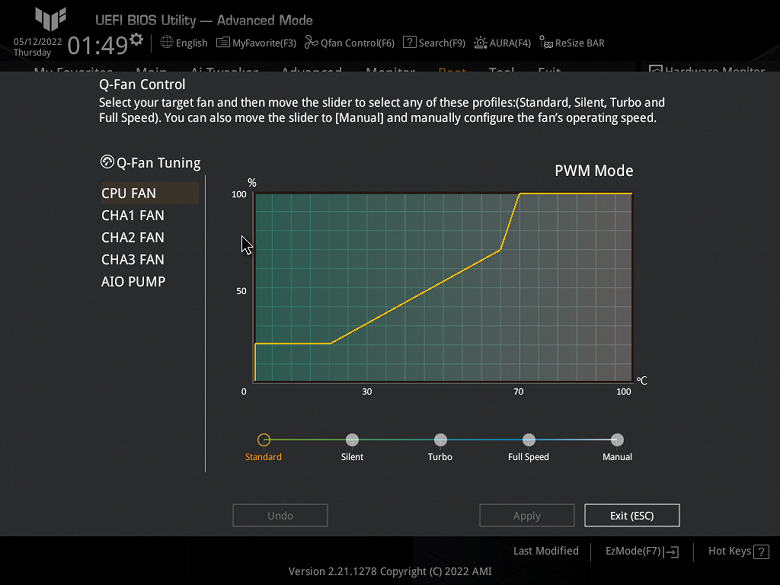Click the 50 percent axis label
Screen dimensions: 780x585
[x=241, y=291]
